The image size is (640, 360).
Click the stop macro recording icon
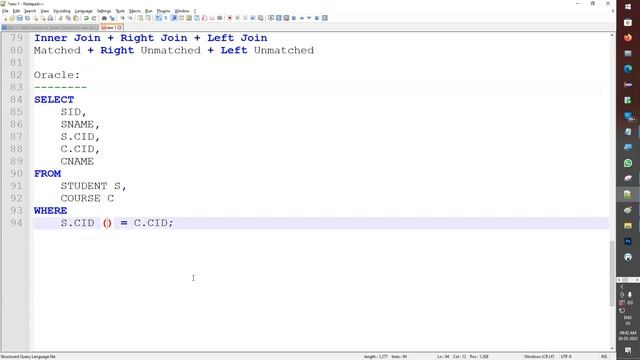coord(237,18)
